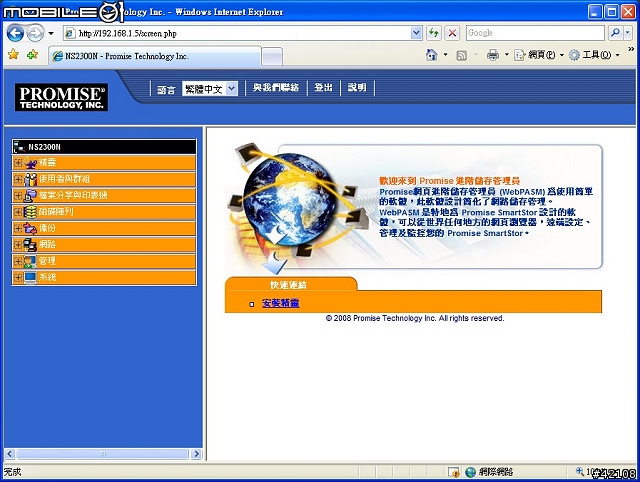Expand the 使用者與群組 tree node

point(18,179)
